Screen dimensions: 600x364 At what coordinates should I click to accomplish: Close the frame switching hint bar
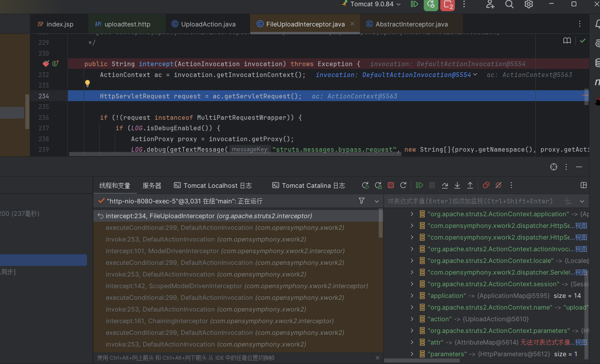tap(378, 358)
